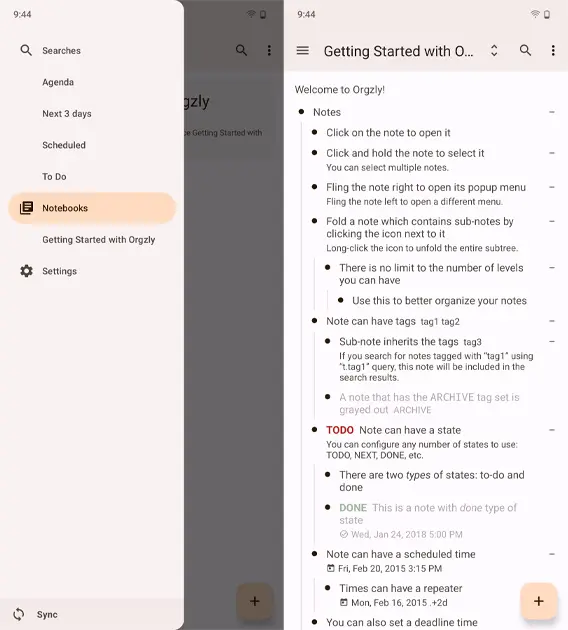Click the Searches magnifier icon in drawer

click(26, 51)
